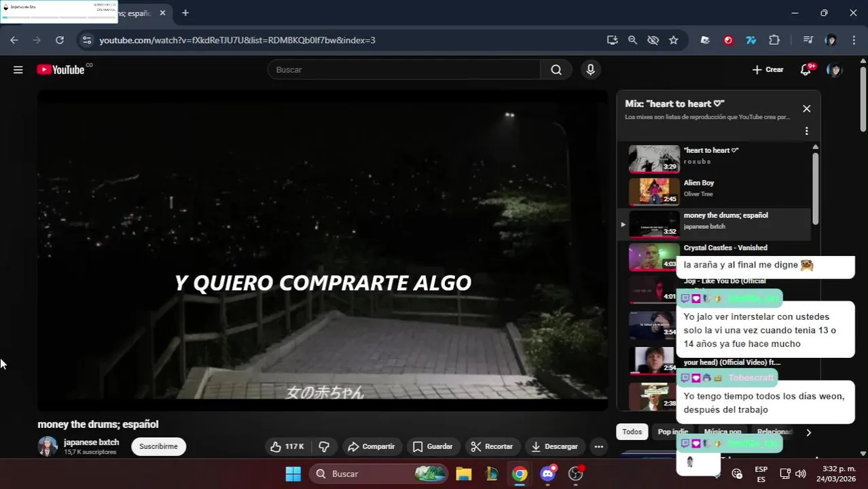Close the Mix playlist panel with X

pyautogui.click(x=806, y=109)
